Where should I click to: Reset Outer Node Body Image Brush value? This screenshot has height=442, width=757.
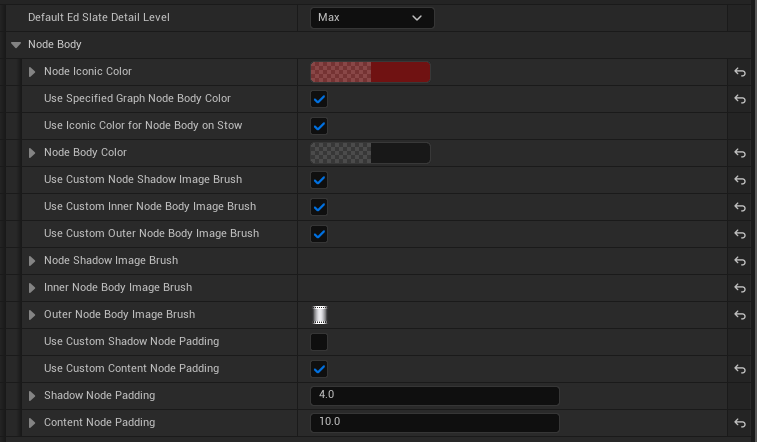(x=740, y=315)
